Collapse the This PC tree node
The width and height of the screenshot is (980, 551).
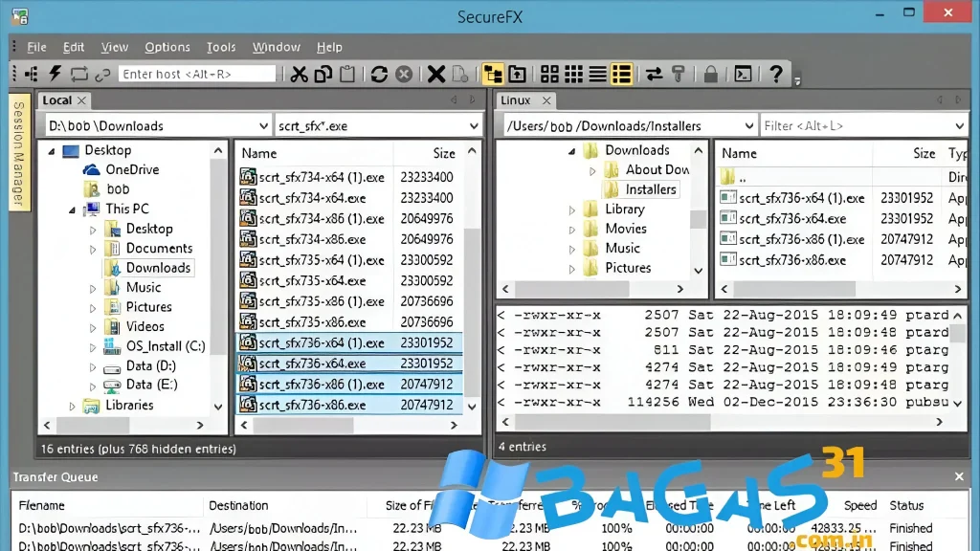(x=72, y=209)
